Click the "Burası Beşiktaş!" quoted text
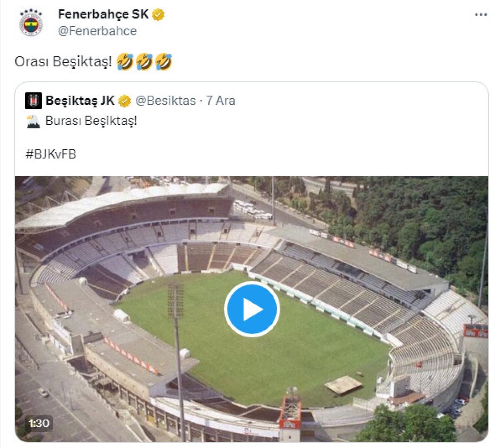 pos(91,121)
